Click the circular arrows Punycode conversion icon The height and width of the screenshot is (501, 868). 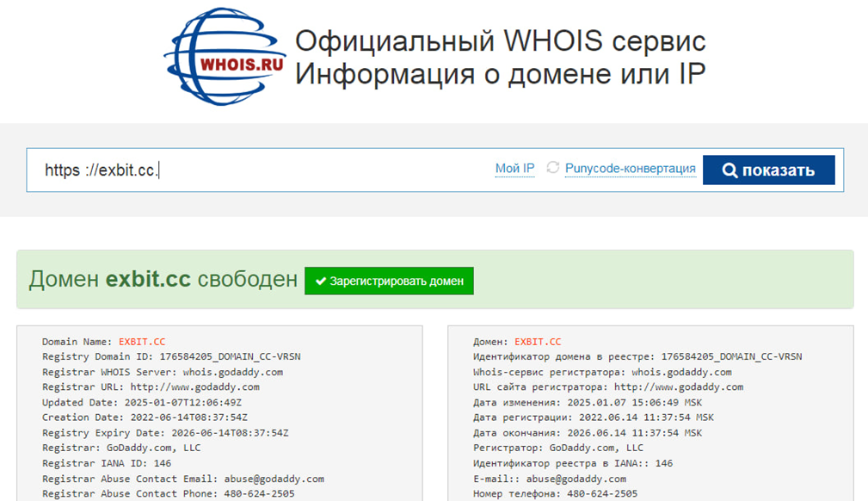click(x=551, y=169)
